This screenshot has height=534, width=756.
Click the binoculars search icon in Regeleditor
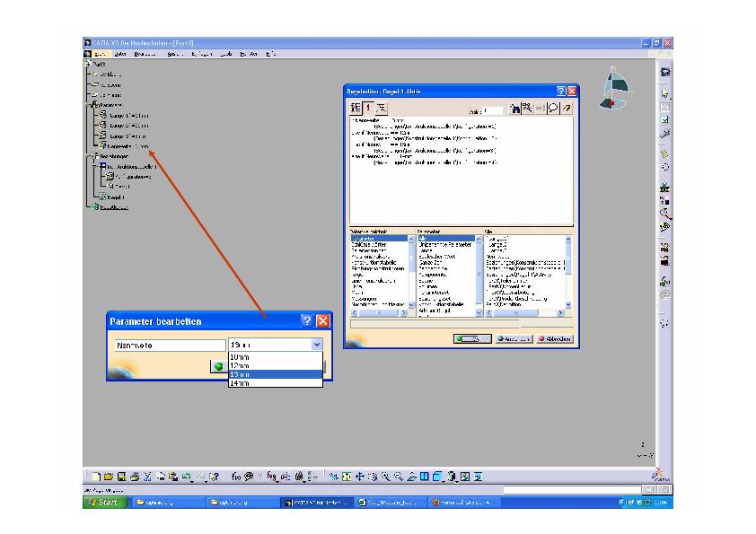point(515,108)
